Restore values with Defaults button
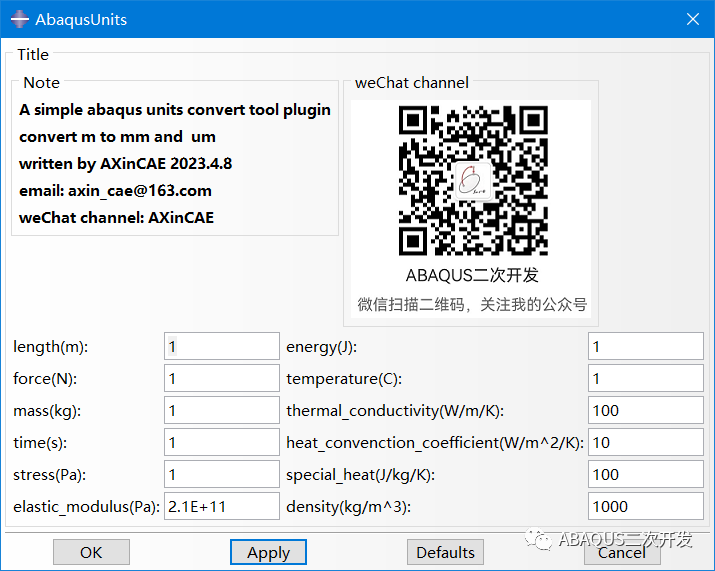 pos(445,552)
